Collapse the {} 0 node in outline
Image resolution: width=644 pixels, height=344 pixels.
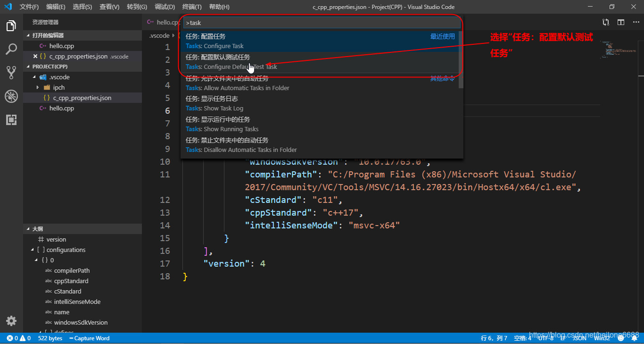pos(36,260)
